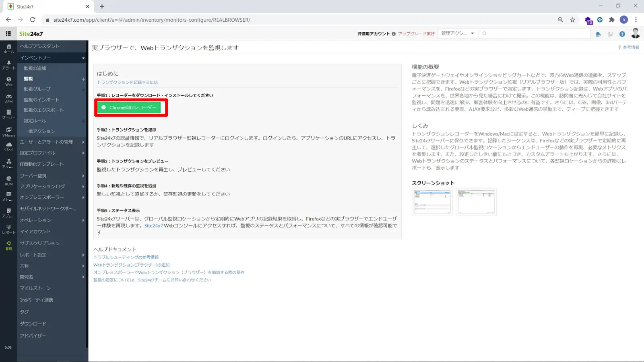644x362 pixels.
Task: Open 監視のインポート
Action: click(x=41, y=100)
